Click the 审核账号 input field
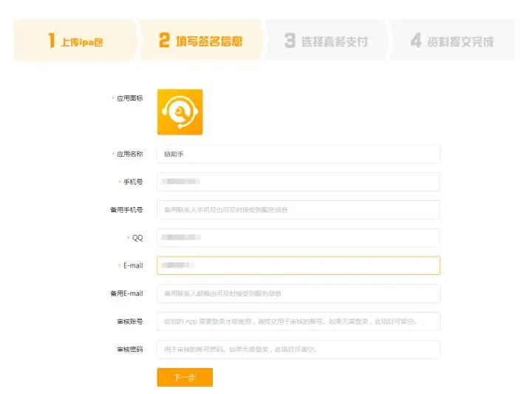Viewport: 532px width, 394px height. coord(299,322)
